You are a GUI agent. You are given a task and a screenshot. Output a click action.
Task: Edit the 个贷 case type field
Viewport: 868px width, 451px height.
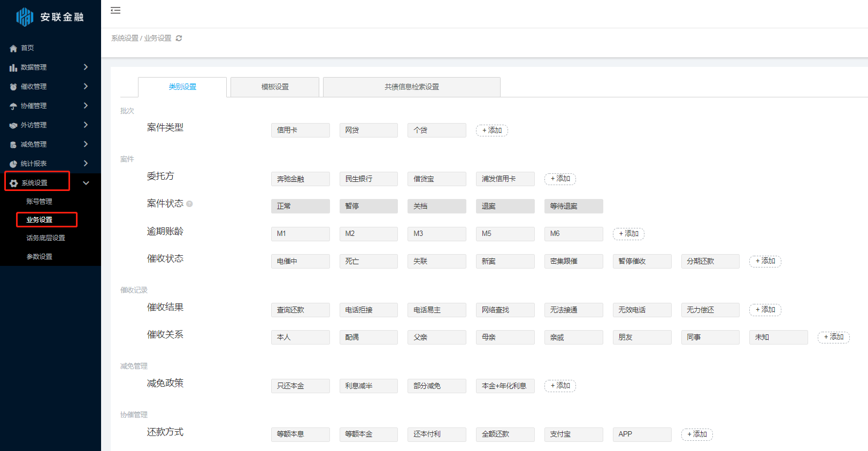coord(437,131)
